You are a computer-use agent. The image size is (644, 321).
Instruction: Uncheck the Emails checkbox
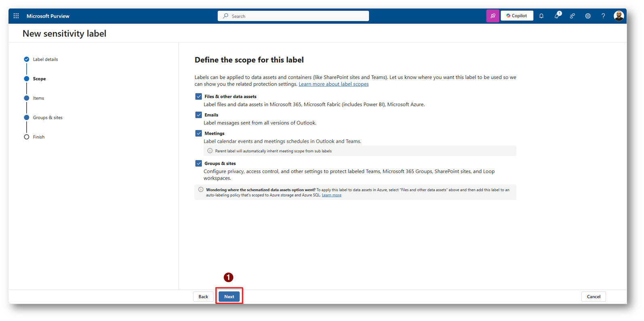point(198,115)
